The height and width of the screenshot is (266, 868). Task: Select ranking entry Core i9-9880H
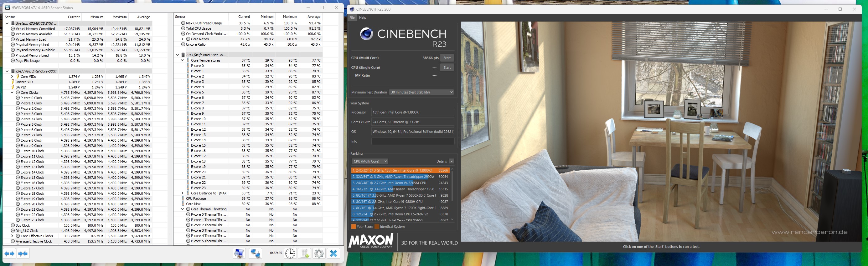[x=400, y=202]
